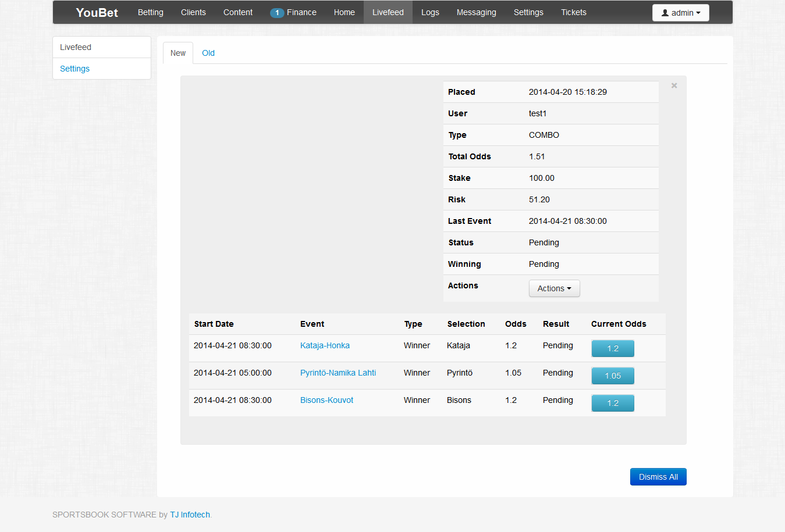Click the Total Odds value 1.51
785x532 pixels.
click(x=537, y=156)
